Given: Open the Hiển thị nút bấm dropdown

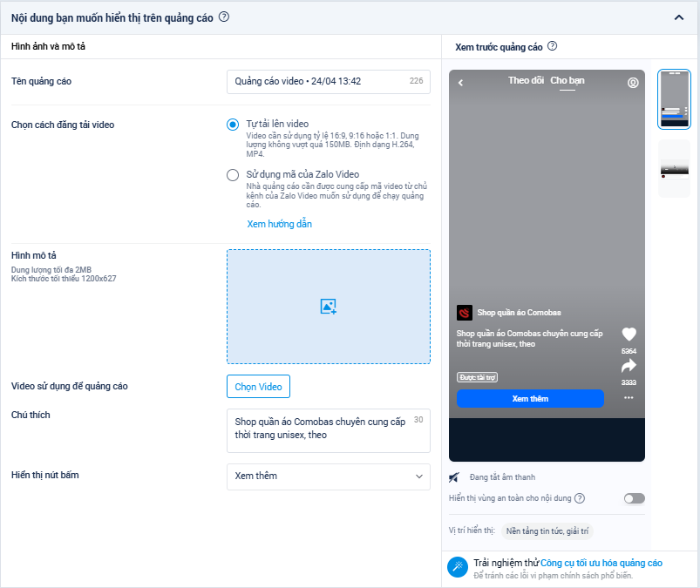Looking at the screenshot, I should (328, 476).
